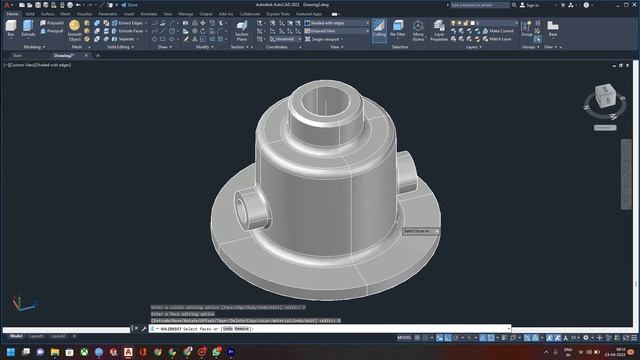Toggle MODEL space button in status bar
640x360 pixels.
[x=404, y=338]
